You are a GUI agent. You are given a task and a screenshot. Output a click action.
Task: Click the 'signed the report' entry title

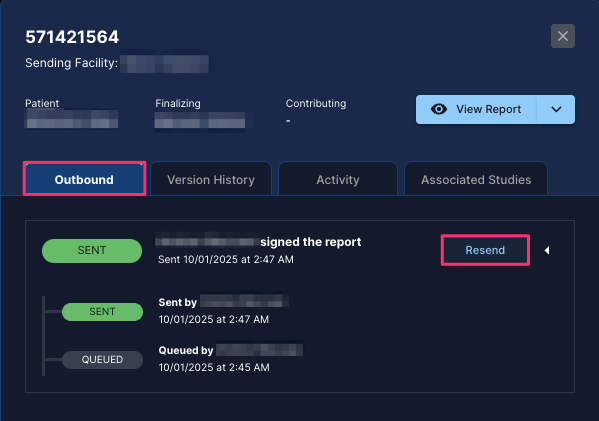(258, 242)
